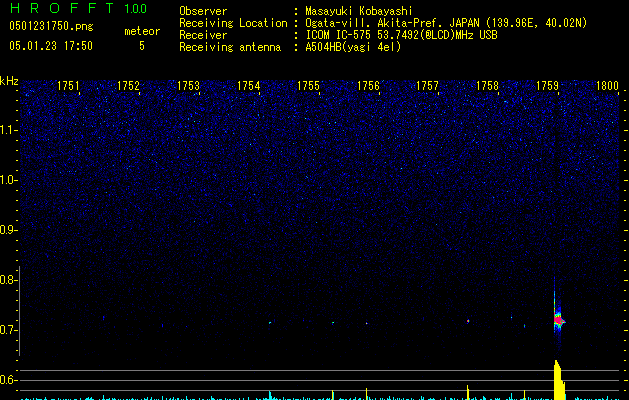Click the 1.0 kHz frequency axis label
The width and height of the screenshot is (629, 400).
tap(9, 180)
